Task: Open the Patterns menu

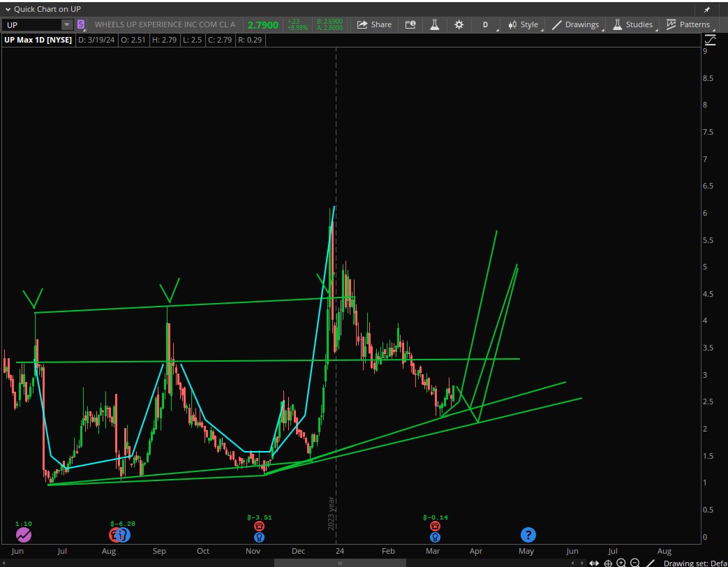Action: [x=689, y=24]
